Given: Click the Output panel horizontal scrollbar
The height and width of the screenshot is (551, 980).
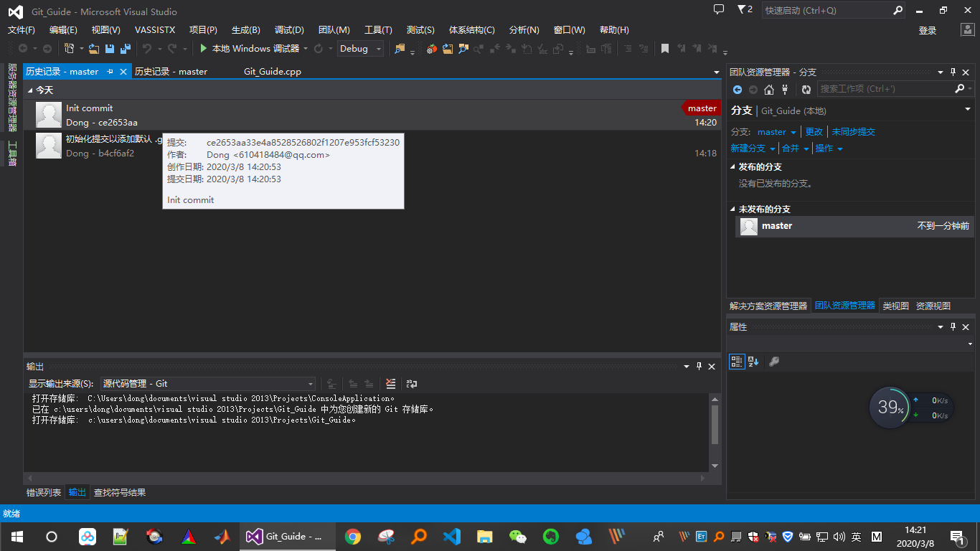Looking at the screenshot, I should [x=367, y=477].
